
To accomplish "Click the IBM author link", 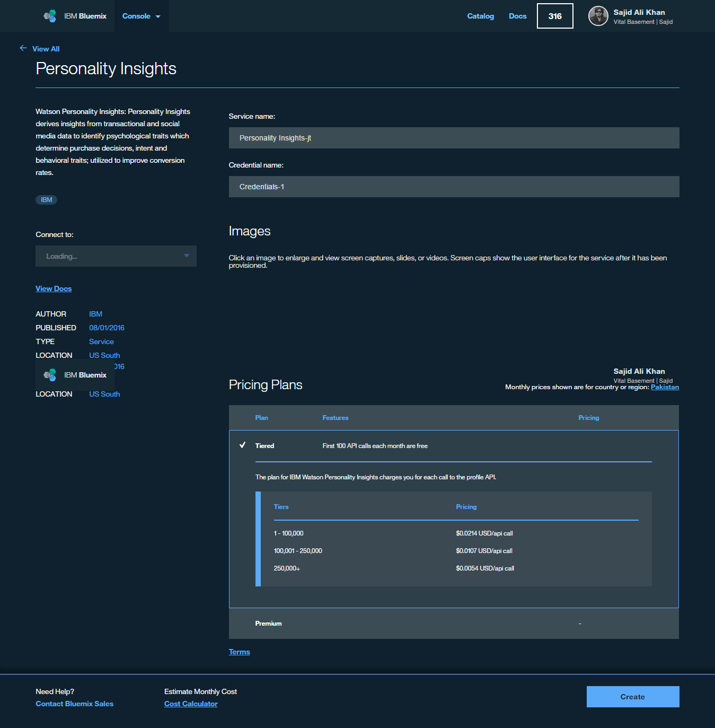I will point(95,314).
